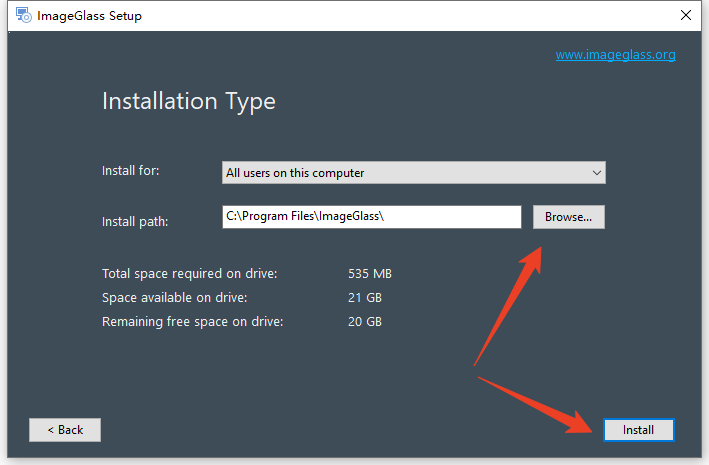
Task: Close the ImageGlass Setup window
Action: point(685,15)
